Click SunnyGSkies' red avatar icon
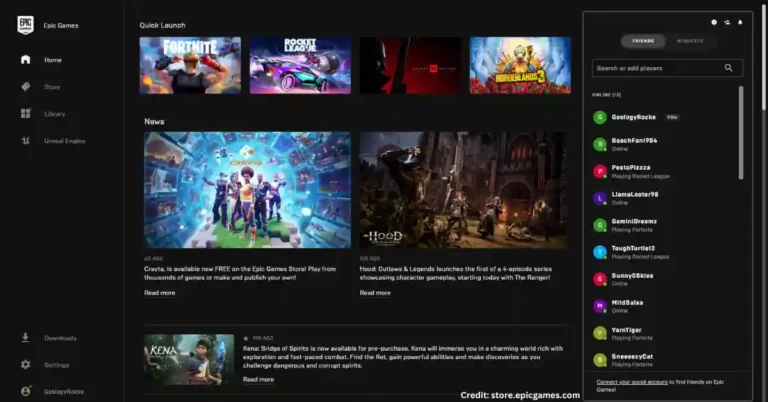 click(600, 279)
